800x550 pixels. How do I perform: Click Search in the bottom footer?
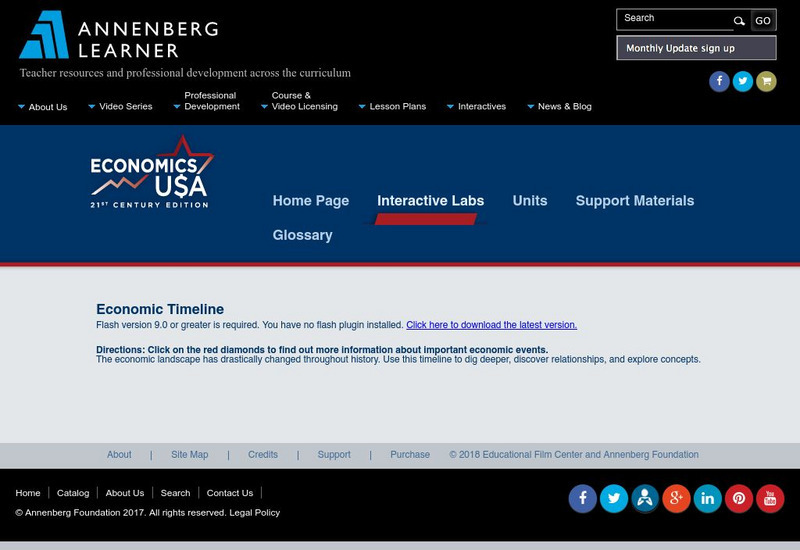[175, 493]
